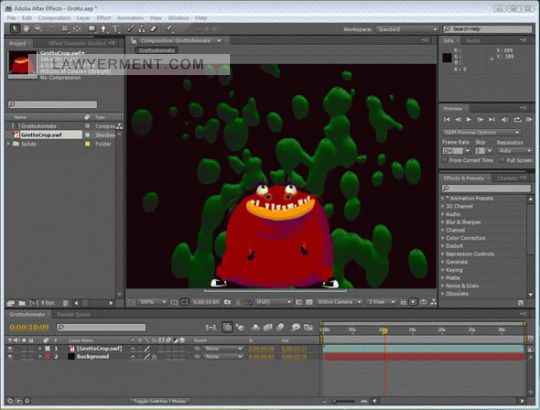Enable frame blending icon in timeline
The image size is (540, 410).
(x=268, y=327)
